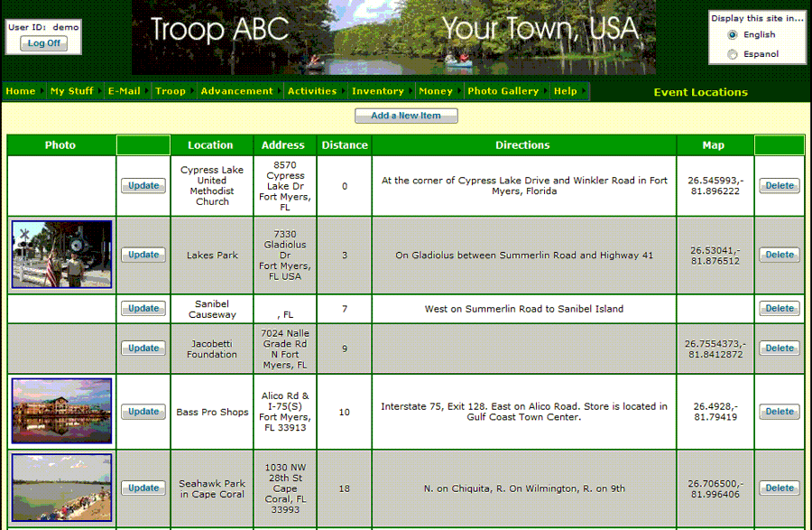Open the Photo Gallery menu
The image size is (812, 530).
[507, 91]
